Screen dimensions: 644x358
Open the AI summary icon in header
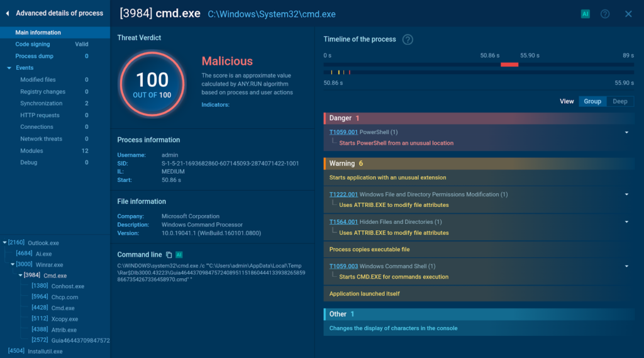[x=585, y=14]
